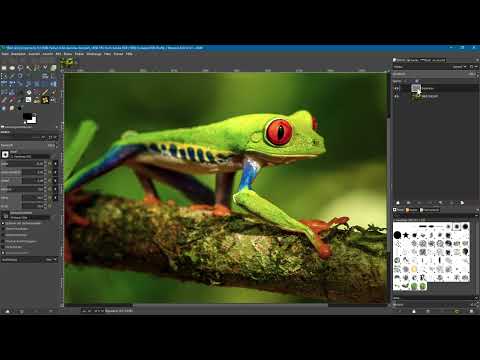Image resolution: width=480 pixels, height=360 pixels.
Task: Adjust the brush angle slider
Action: click(x=22, y=181)
